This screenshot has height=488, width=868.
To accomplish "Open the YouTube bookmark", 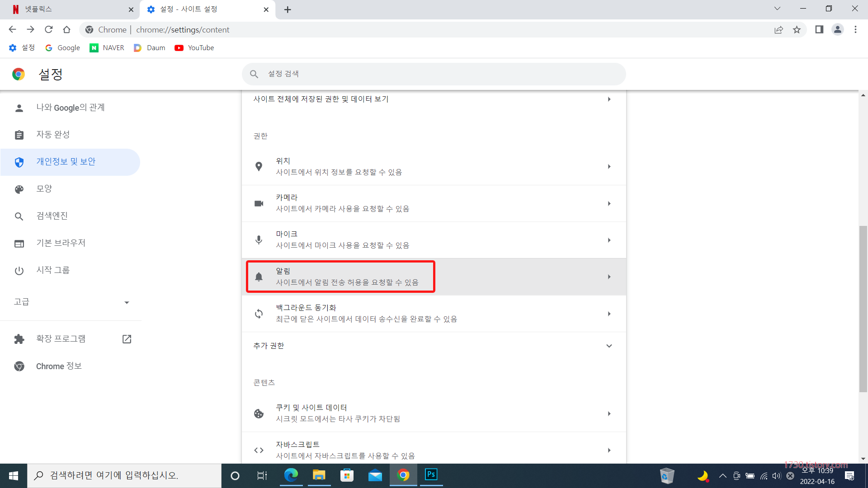I will point(194,48).
